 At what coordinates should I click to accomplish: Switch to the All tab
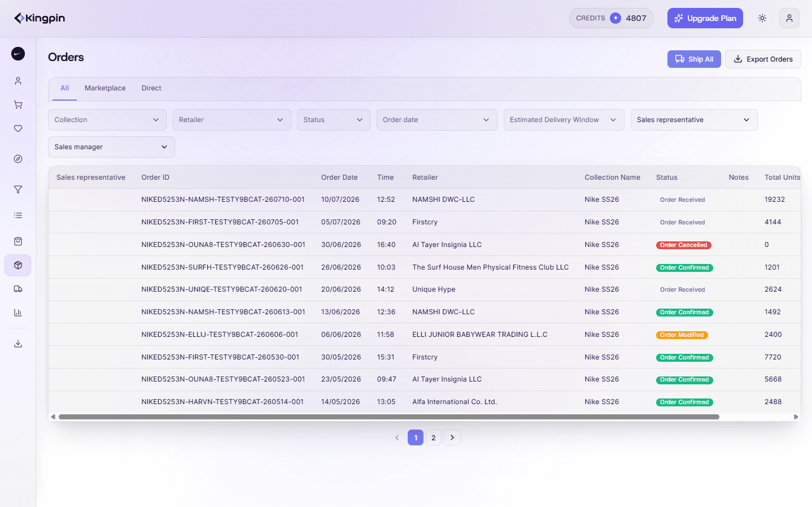pos(65,88)
